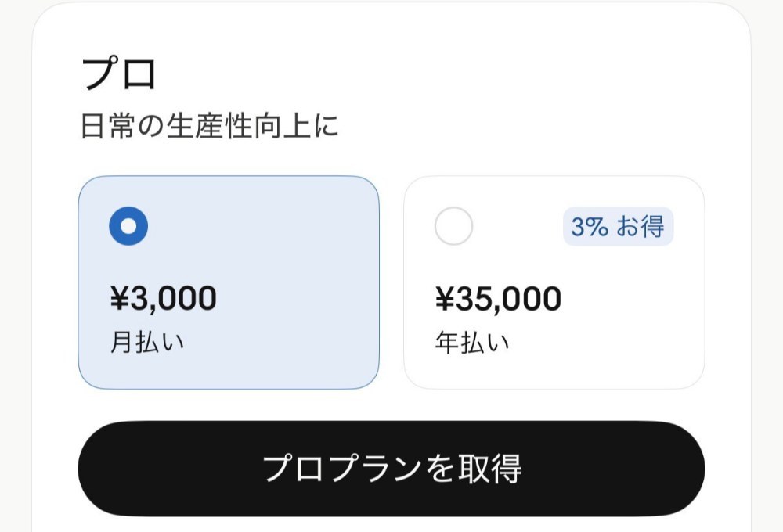Image resolution: width=783 pixels, height=532 pixels.
Task: Select the highlighted blue monthly plan card
Action: [x=229, y=282]
